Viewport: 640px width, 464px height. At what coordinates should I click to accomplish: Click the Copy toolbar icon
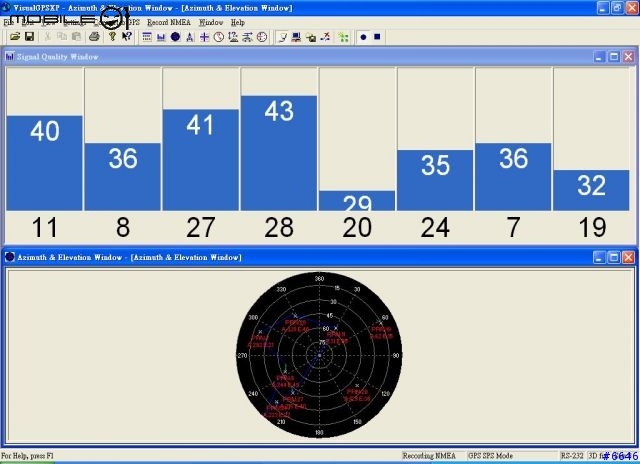(62, 37)
